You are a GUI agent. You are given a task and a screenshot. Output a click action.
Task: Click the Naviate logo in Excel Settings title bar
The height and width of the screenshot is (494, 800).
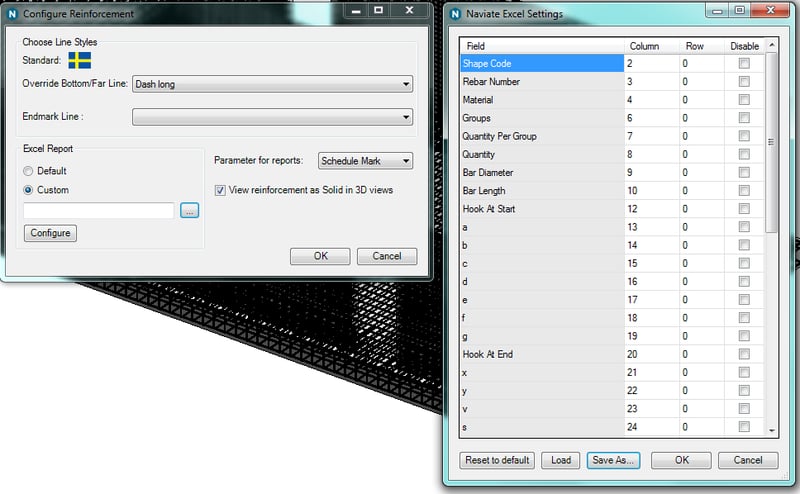click(x=455, y=14)
